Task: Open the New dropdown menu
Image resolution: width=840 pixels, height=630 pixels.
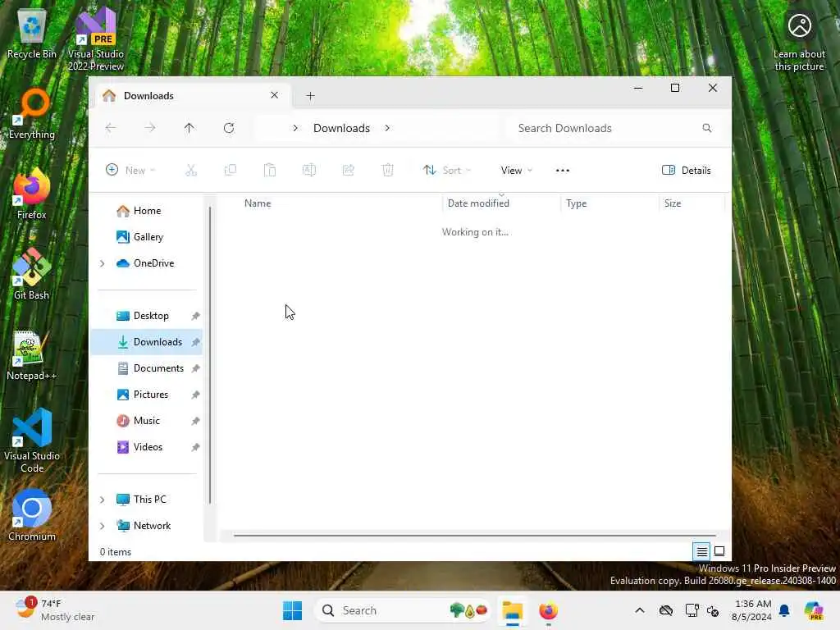Action: (130, 171)
